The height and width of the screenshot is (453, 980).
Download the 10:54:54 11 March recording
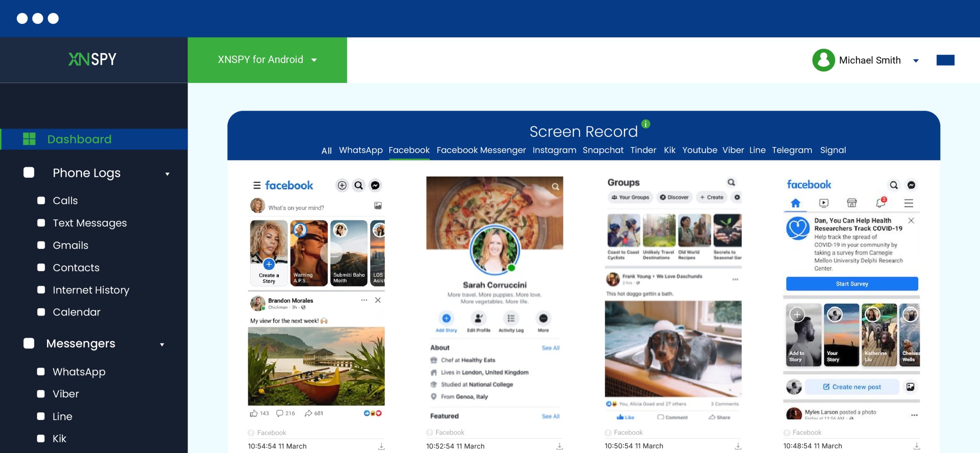381,446
